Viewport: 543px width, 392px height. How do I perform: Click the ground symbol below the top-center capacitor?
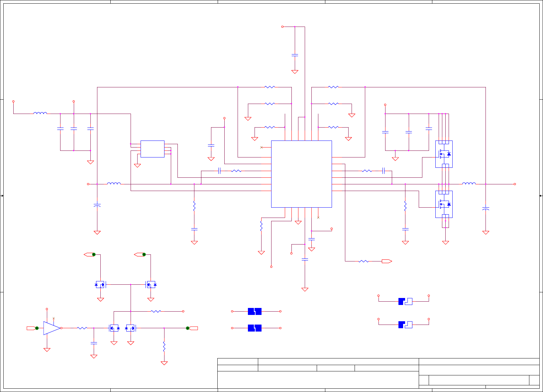[295, 72]
